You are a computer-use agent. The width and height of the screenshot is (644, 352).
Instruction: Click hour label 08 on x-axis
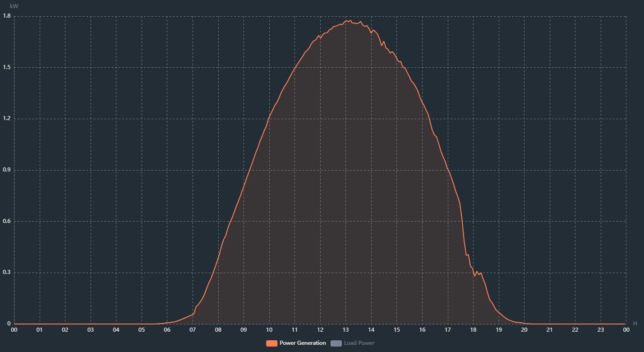(x=218, y=330)
